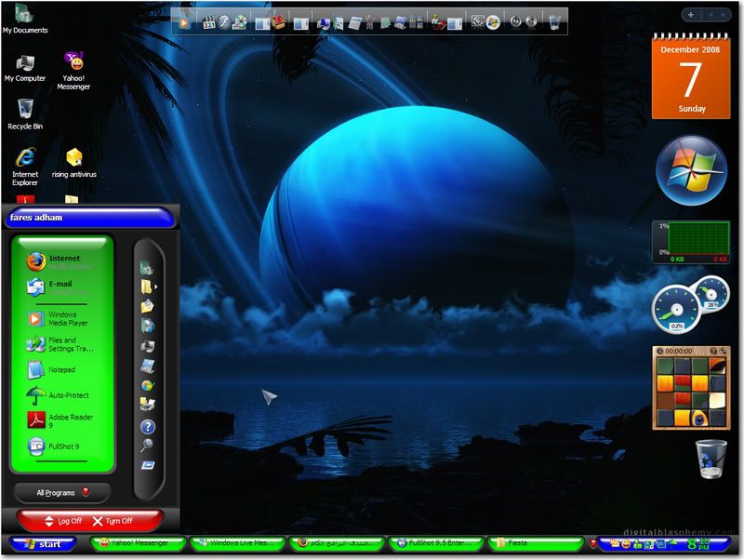Expand folder submenu arrow in Start menu
The image size is (744, 560).
[155, 287]
